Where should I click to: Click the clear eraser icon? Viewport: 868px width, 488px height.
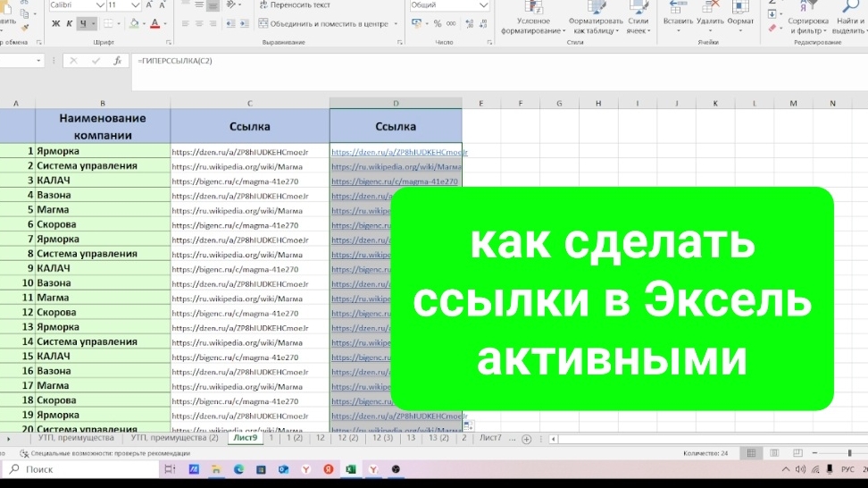[772, 29]
